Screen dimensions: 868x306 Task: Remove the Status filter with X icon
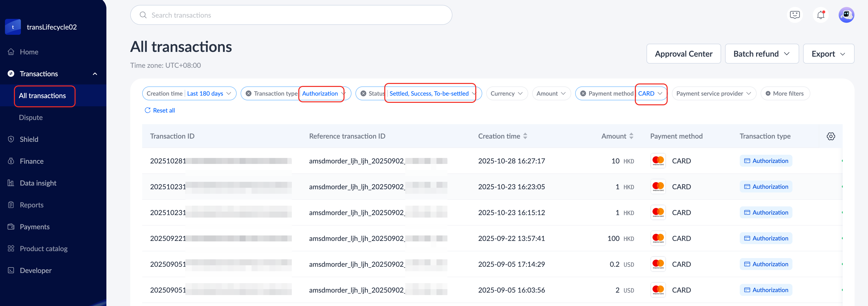pyautogui.click(x=363, y=94)
